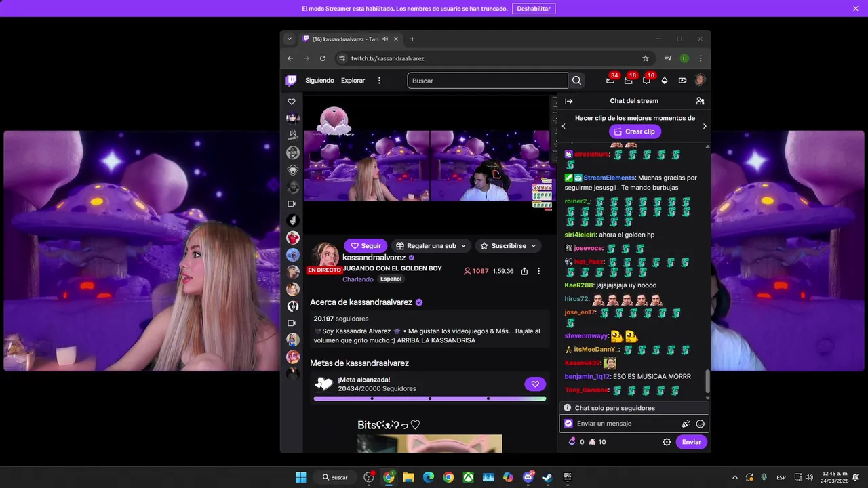Click the Seguir button
Image resolution: width=868 pixels, height=488 pixels.
pyautogui.click(x=366, y=246)
